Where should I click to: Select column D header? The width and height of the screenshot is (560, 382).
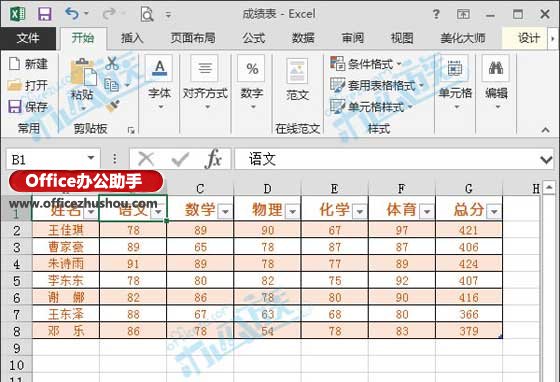[267, 189]
